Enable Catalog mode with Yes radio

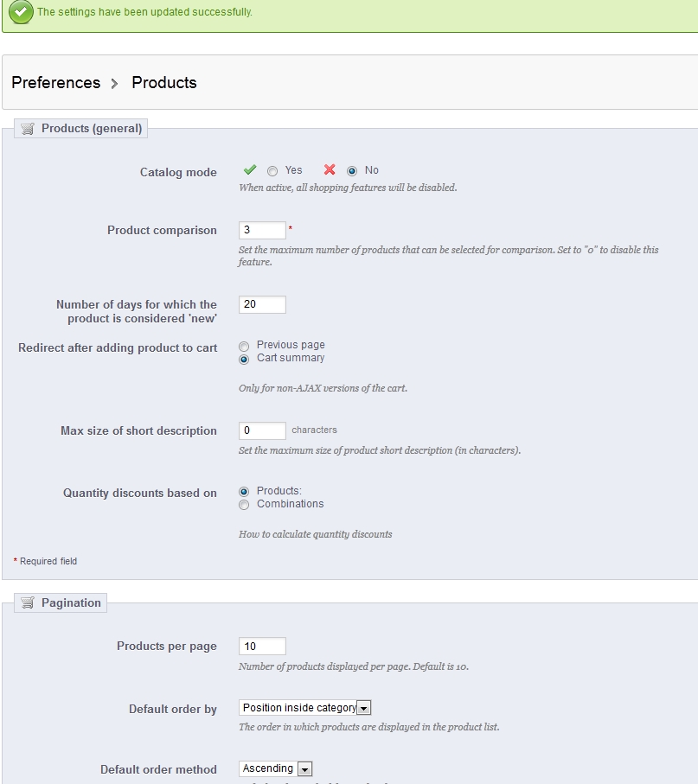(x=272, y=171)
